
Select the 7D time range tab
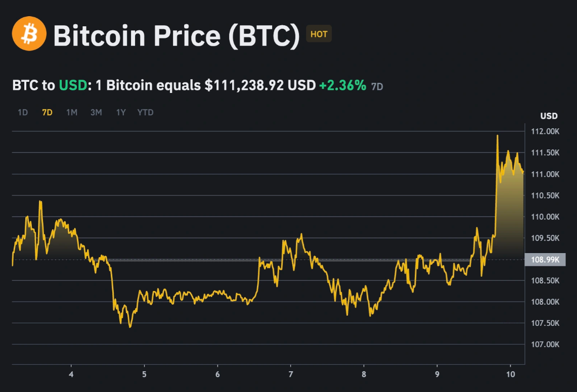tap(47, 112)
